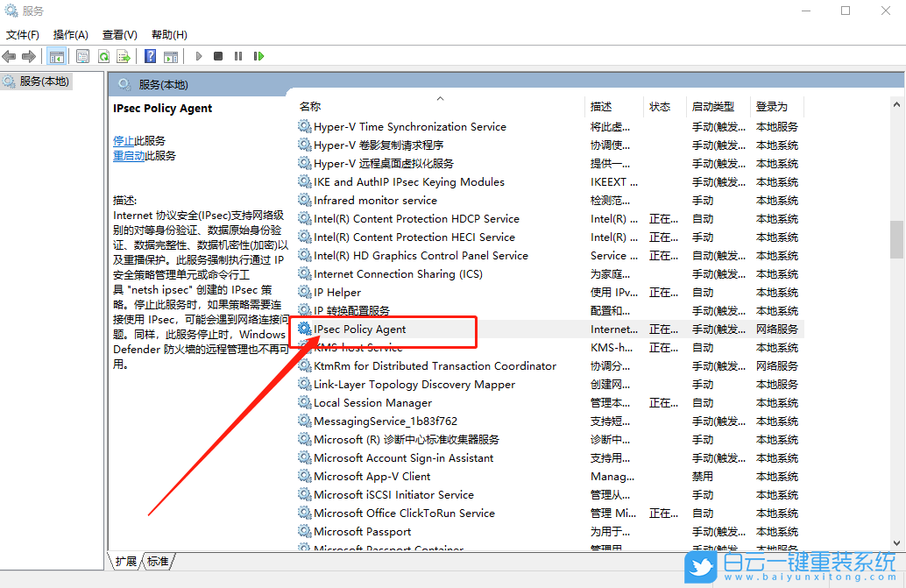Switch to the 扩展 tab
906x588 pixels.
(126, 561)
